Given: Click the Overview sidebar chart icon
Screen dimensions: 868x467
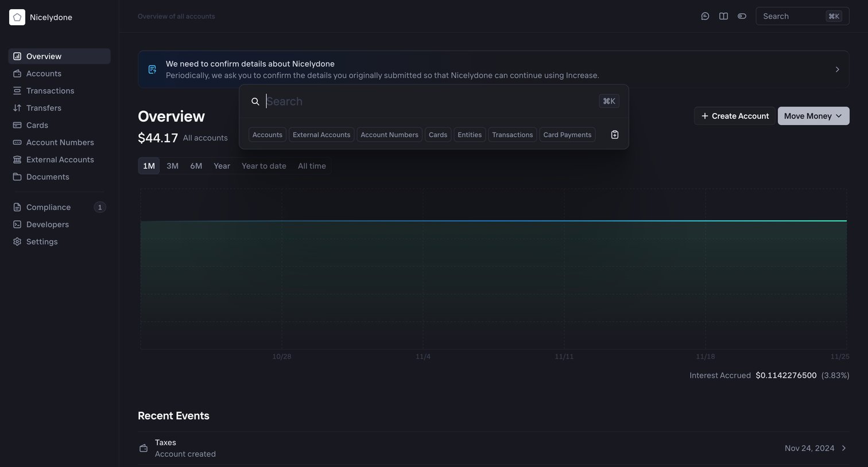Looking at the screenshot, I should click(17, 56).
